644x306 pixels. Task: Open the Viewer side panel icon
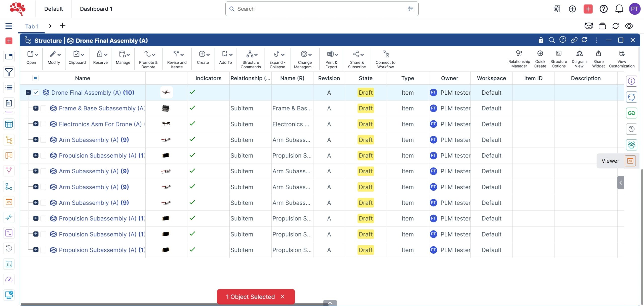point(630,161)
